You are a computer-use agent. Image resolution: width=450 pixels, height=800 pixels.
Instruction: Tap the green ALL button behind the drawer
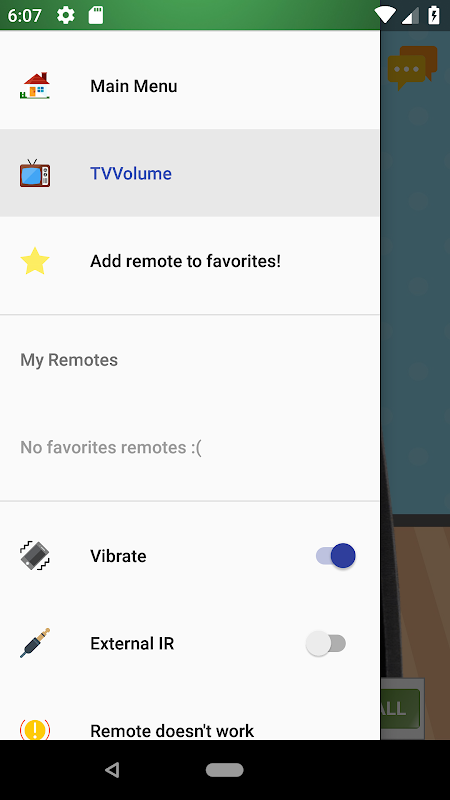pyautogui.click(x=401, y=708)
